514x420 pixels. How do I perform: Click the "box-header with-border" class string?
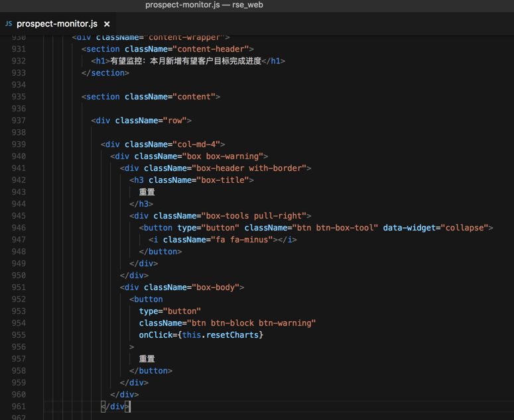tap(249, 168)
